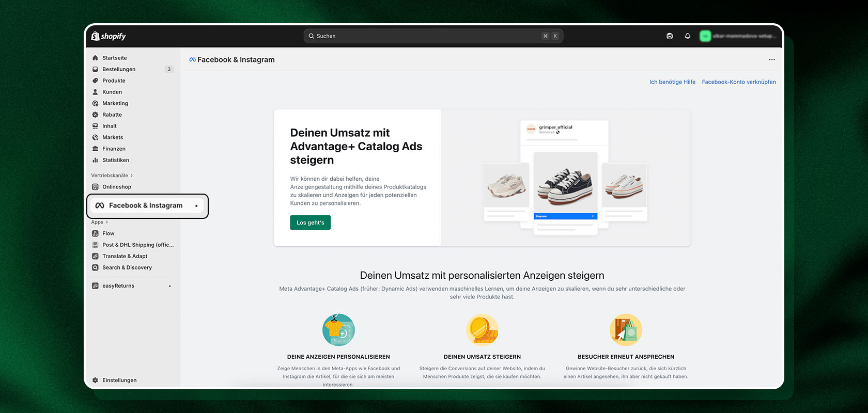Click the Search & Discovery icon
The width and height of the screenshot is (868, 413).
point(95,267)
